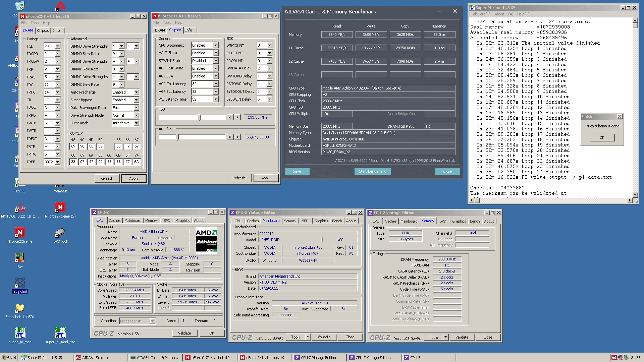This screenshot has width=644, height=362.
Task: Open Tools menu in left nForce2XT window
Action: (x=35, y=23)
